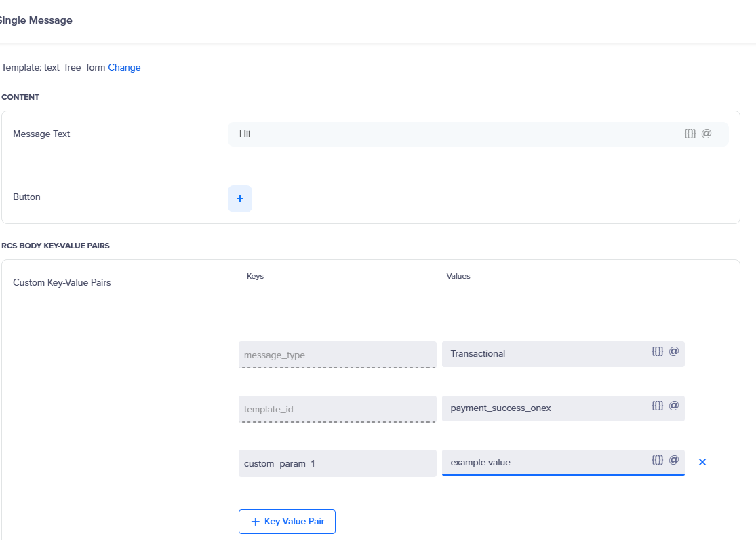Click the template_id key field
Image resolution: width=756 pixels, height=540 pixels.
pyautogui.click(x=338, y=409)
